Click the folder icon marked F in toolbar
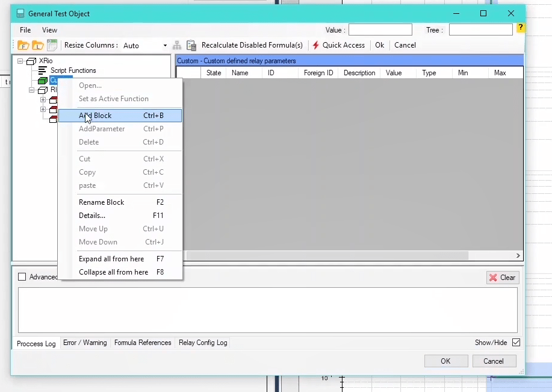Screen dimensions: 552x392 (x=23, y=45)
